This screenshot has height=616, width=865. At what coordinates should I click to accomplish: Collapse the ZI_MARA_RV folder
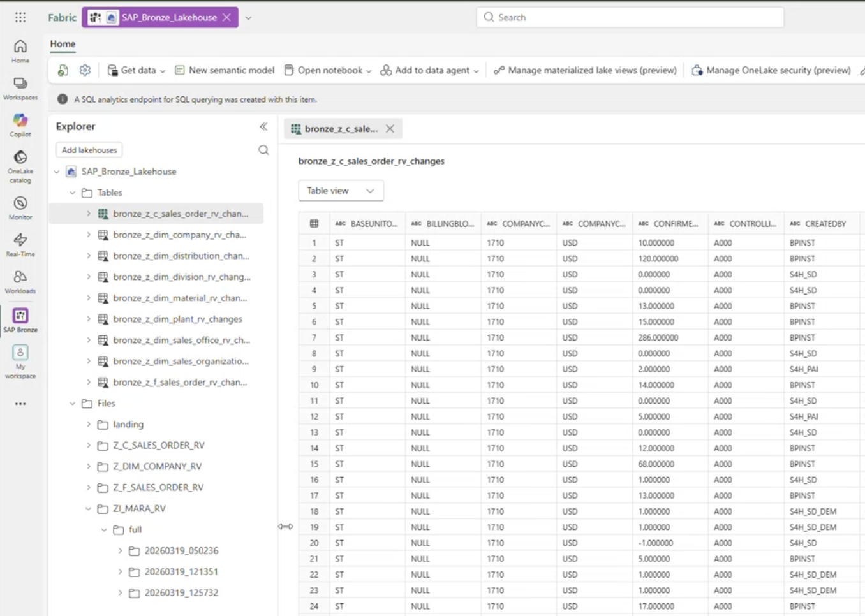(89, 509)
